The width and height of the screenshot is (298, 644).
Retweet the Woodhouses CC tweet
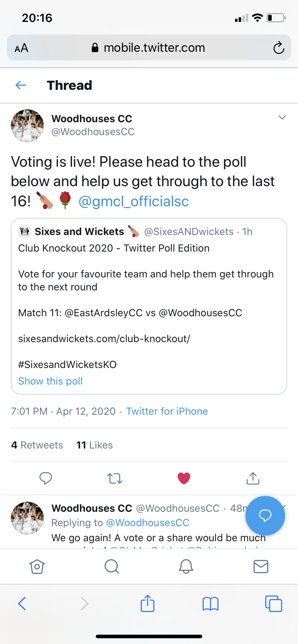tap(115, 478)
